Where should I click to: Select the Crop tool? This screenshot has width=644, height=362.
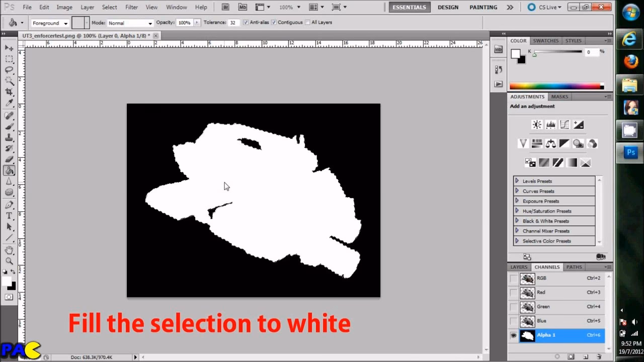[9, 92]
